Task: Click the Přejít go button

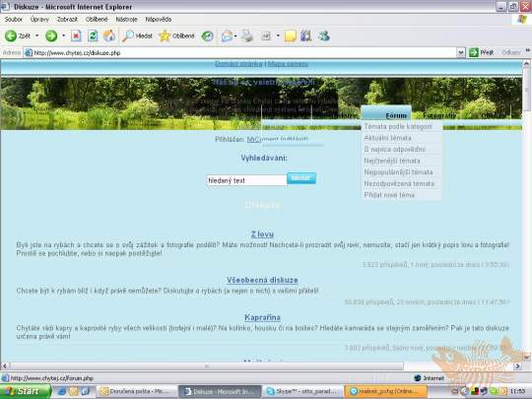Action: coord(482,52)
